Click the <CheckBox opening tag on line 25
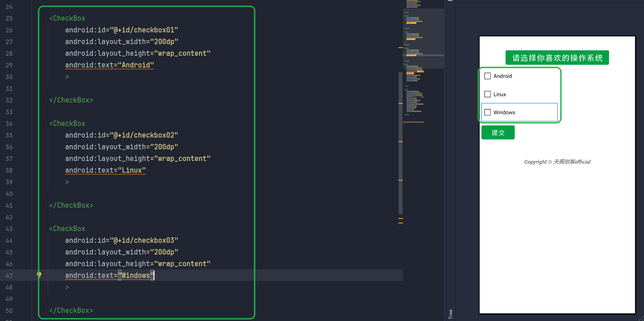The width and height of the screenshot is (644, 321). pos(67,18)
